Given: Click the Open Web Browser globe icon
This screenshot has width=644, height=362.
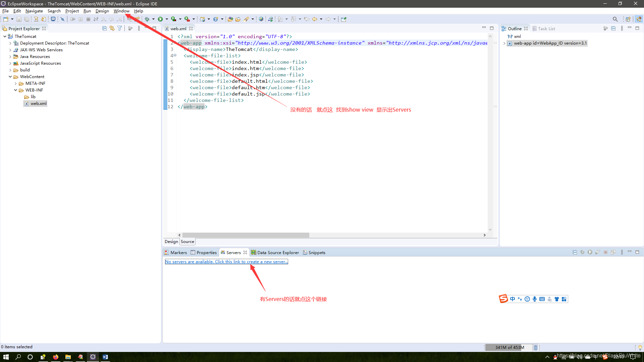Looking at the screenshot, I should click(x=261, y=19).
